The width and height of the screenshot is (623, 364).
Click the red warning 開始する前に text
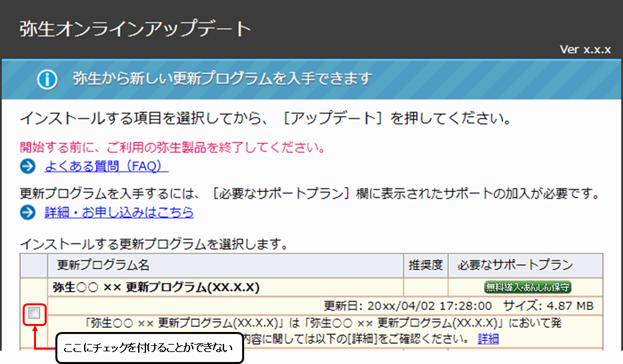point(173,147)
